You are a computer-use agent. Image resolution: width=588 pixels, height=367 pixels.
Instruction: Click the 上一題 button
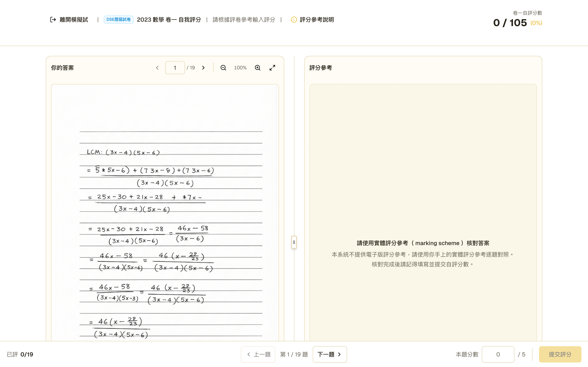(258, 354)
